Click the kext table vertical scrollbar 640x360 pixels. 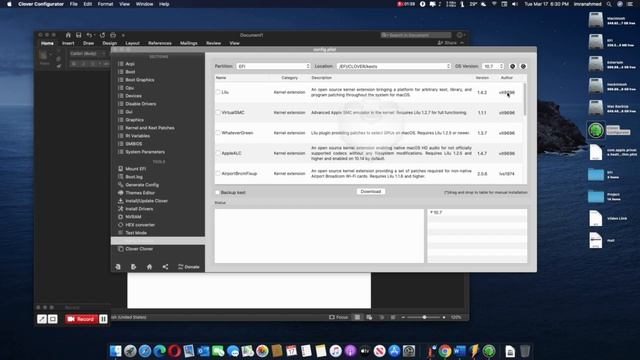tap(524, 99)
